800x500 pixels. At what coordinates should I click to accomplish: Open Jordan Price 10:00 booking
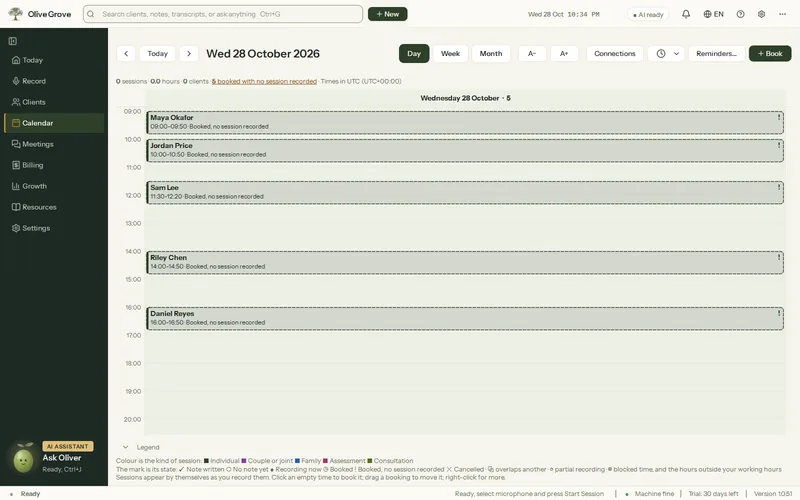(465, 151)
